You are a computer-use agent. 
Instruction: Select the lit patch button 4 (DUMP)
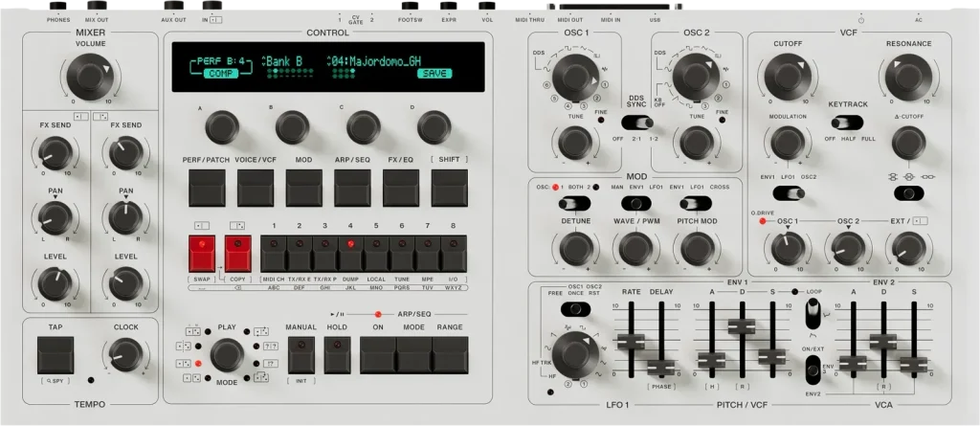(x=350, y=254)
